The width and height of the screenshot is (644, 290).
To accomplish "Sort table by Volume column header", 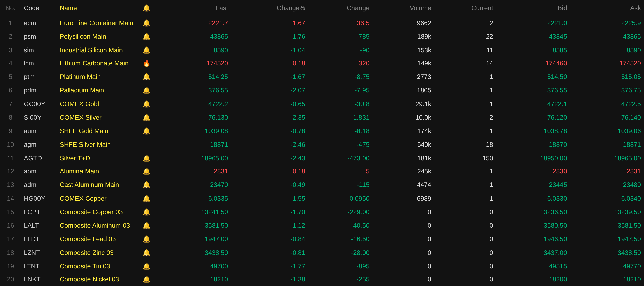I will coord(420,8).
